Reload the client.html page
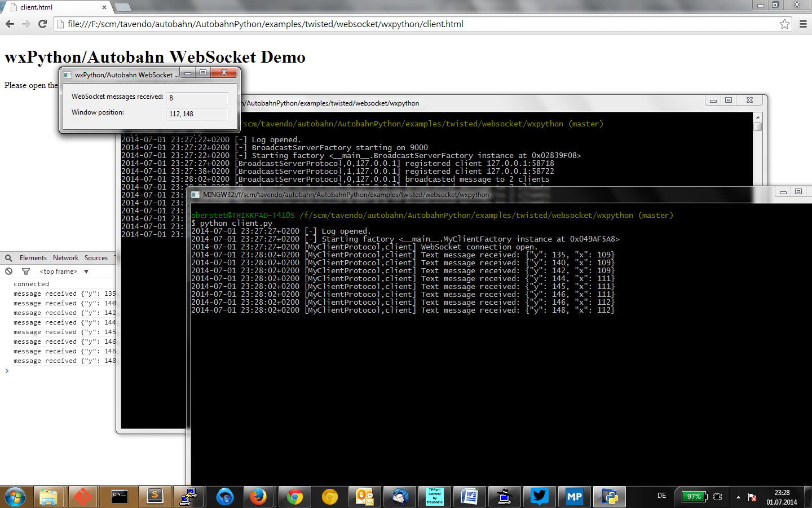This screenshot has height=508, width=812. click(x=42, y=24)
